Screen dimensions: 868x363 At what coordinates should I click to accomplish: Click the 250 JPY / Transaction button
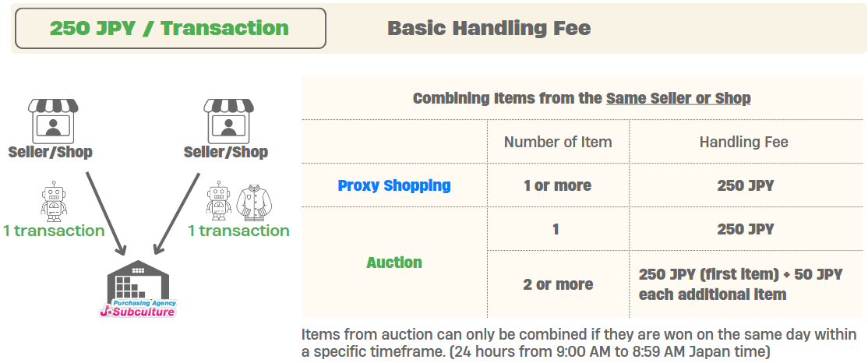(x=171, y=28)
